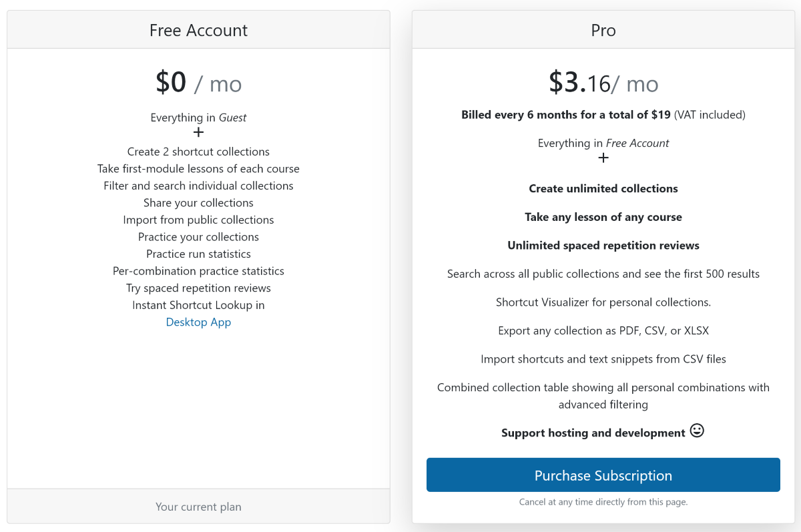Click the plus sign under Everything in Guest
The width and height of the screenshot is (801, 532).
coord(198,132)
